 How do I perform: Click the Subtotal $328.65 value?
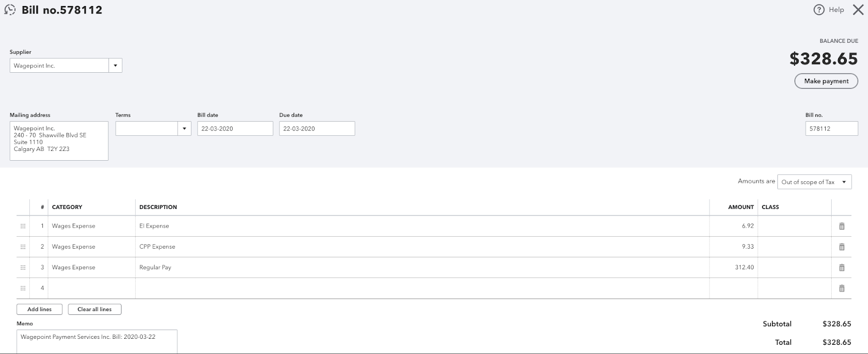click(837, 324)
